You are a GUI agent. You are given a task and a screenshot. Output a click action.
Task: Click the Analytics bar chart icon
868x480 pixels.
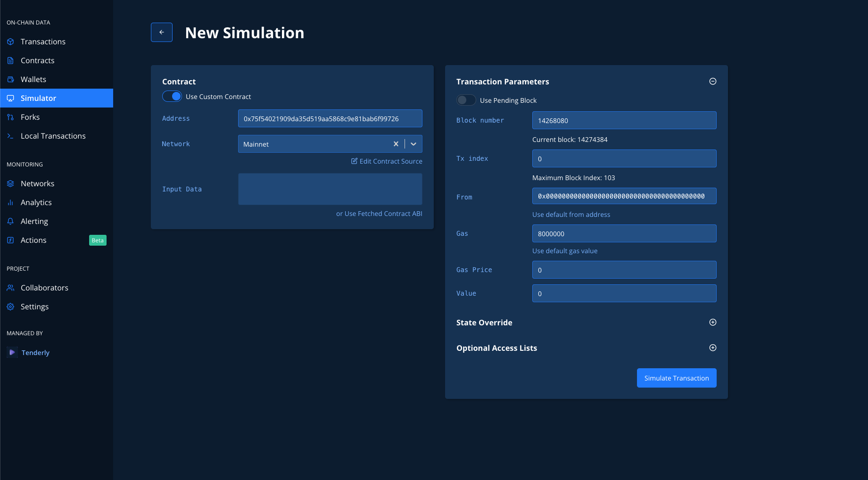point(10,203)
